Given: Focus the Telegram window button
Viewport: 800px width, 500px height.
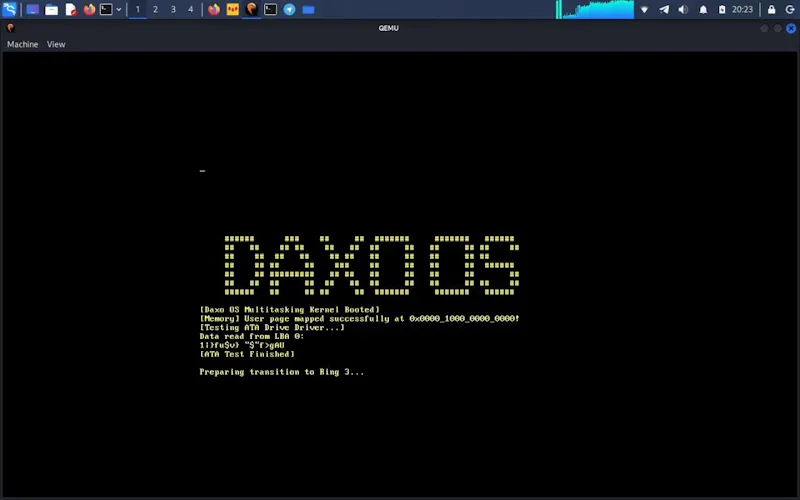Looking at the screenshot, I should coord(289,9).
